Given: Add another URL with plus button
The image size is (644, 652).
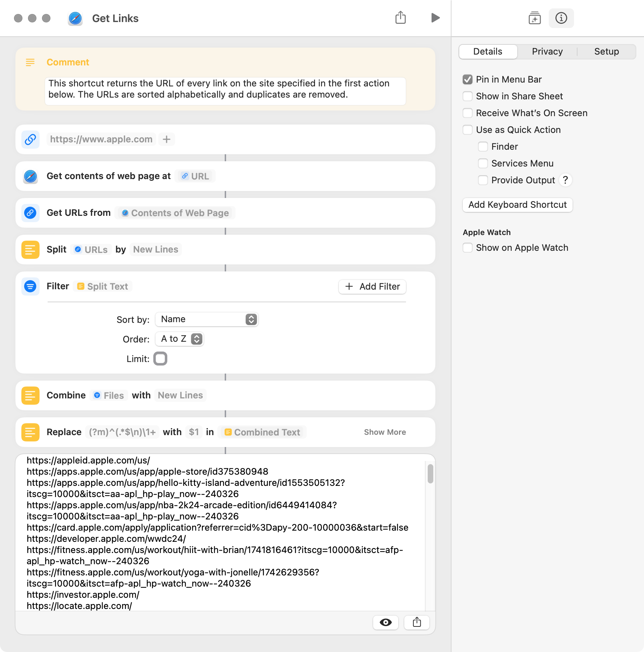Looking at the screenshot, I should pyautogui.click(x=167, y=139).
